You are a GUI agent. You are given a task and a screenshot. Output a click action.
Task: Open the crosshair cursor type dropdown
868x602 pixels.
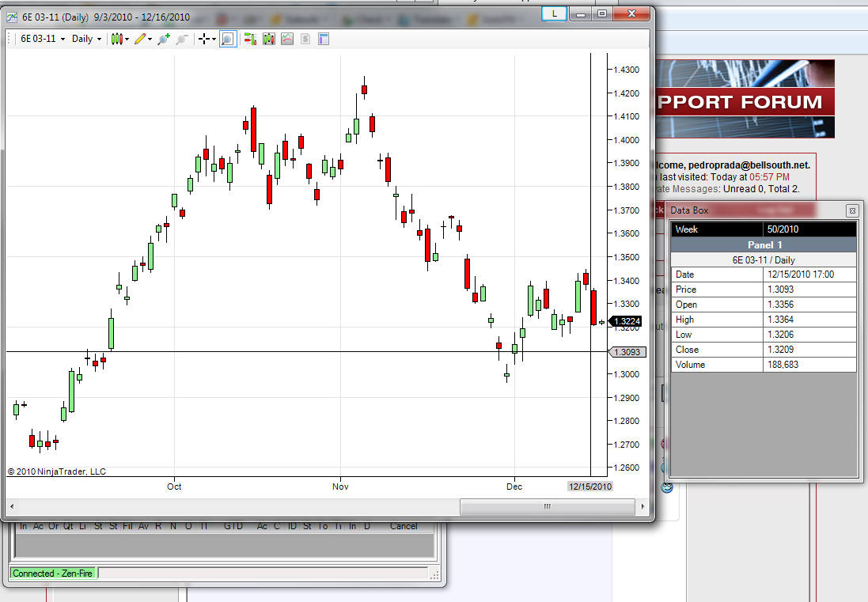[x=207, y=39]
